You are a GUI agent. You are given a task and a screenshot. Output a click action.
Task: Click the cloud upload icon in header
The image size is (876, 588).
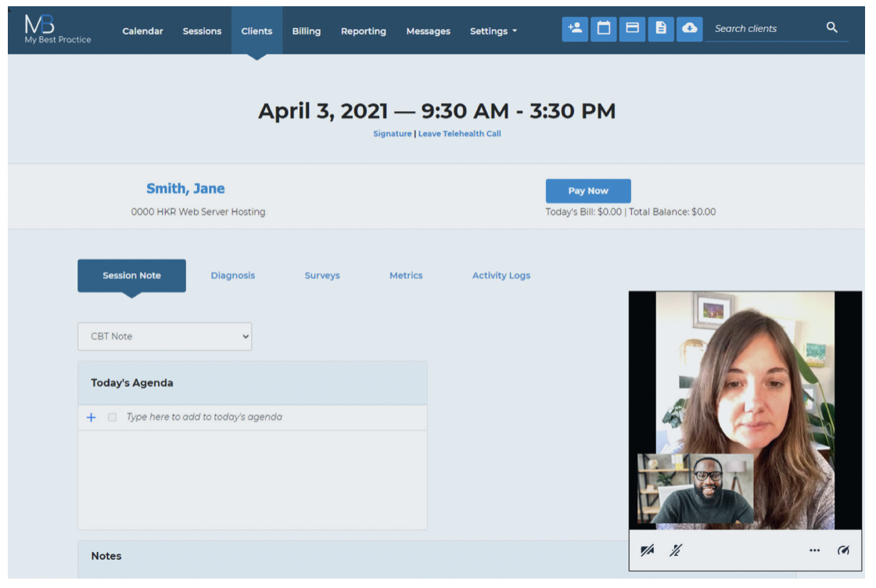click(x=689, y=29)
